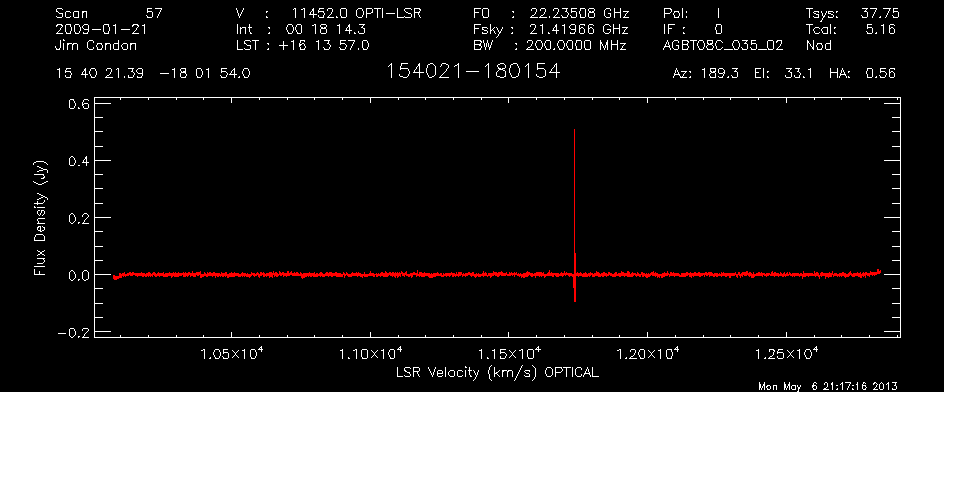Click azimuth value 189.3
This screenshot has height=490, width=962.
(722, 74)
